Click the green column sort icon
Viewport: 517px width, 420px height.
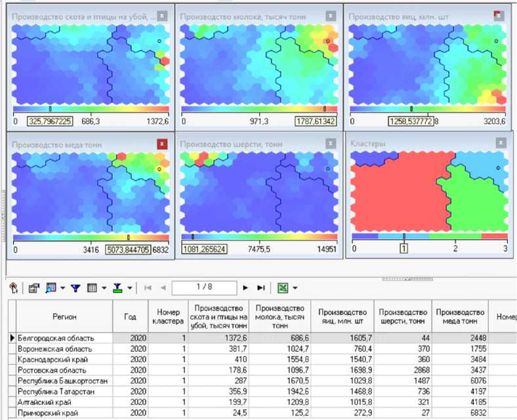pyautogui.click(x=118, y=287)
